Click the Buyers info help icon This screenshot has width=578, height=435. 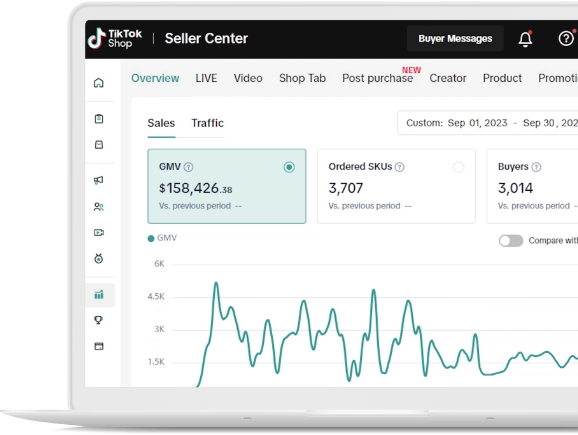pos(536,167)
